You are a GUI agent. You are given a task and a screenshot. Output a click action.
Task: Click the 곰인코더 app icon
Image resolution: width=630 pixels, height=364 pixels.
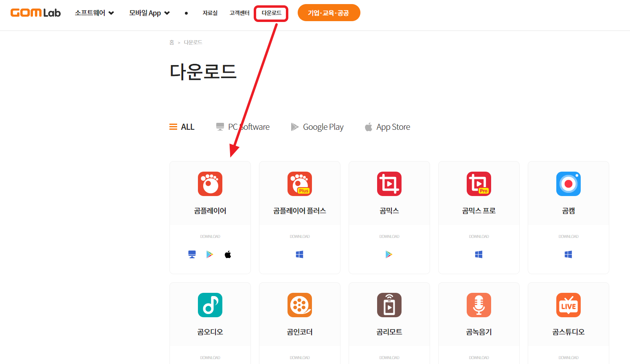pyautogui.click(x=300, y=305)
